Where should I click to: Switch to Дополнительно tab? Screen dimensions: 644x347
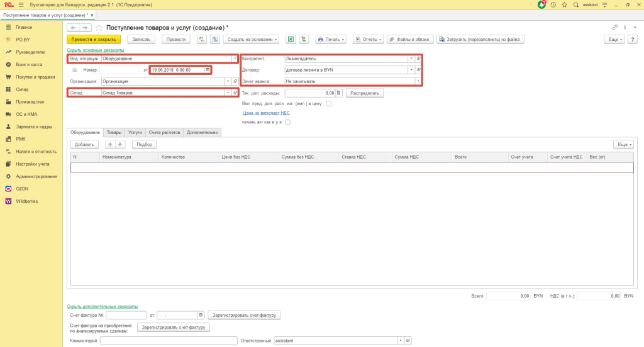click(202, 132)
